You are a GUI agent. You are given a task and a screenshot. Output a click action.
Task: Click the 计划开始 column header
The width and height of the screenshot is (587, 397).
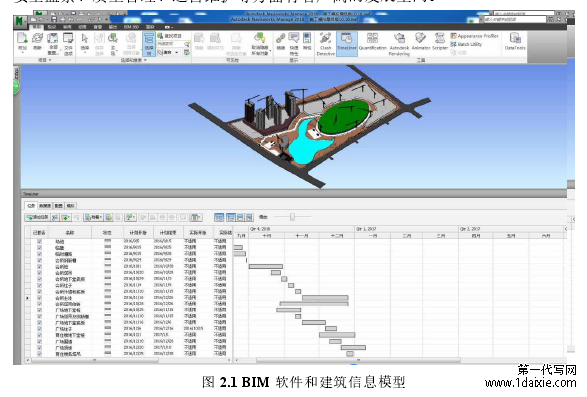138,233
